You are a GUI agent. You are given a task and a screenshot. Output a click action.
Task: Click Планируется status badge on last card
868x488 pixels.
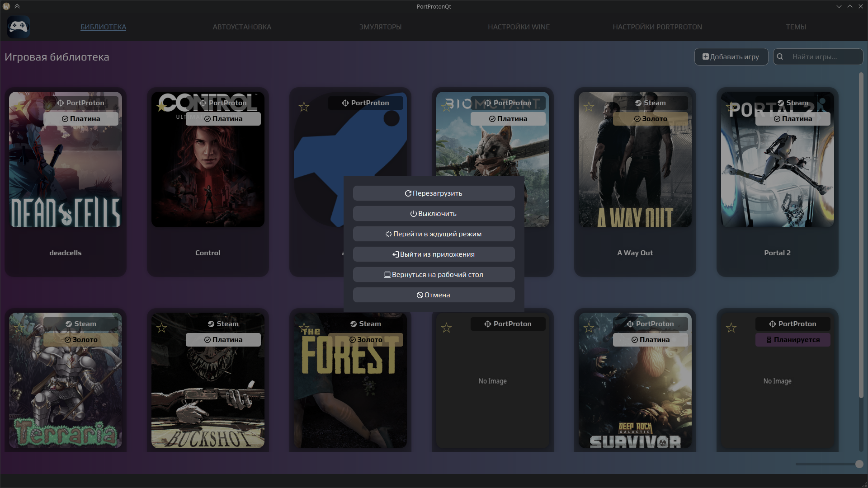pyautogui.click(x=793, y=340)
